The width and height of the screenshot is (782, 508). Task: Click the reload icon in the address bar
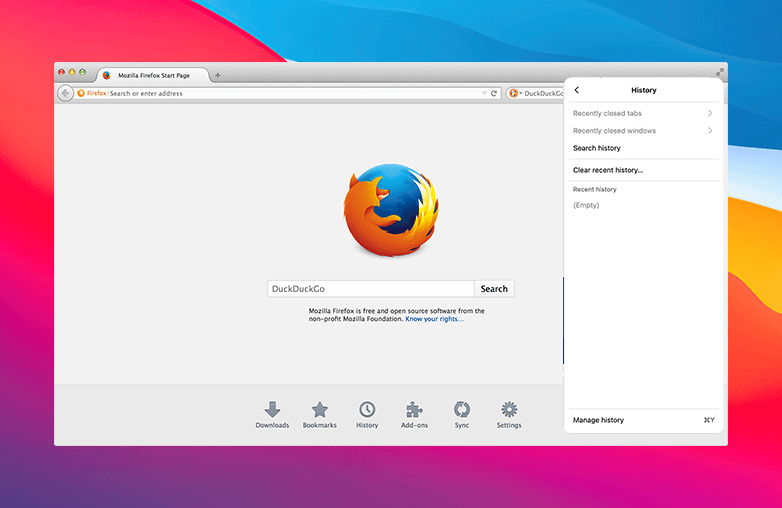point(494,93)
